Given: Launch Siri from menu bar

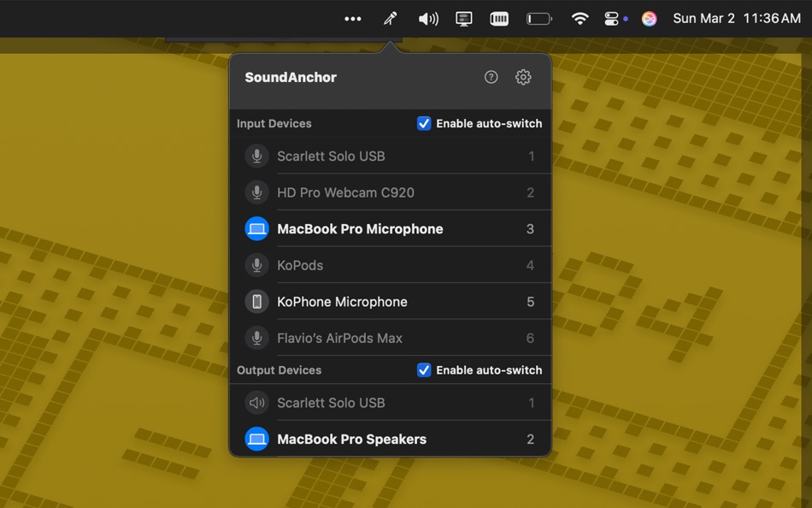Looking at the screenshot, I should click(x=649, y=19).
